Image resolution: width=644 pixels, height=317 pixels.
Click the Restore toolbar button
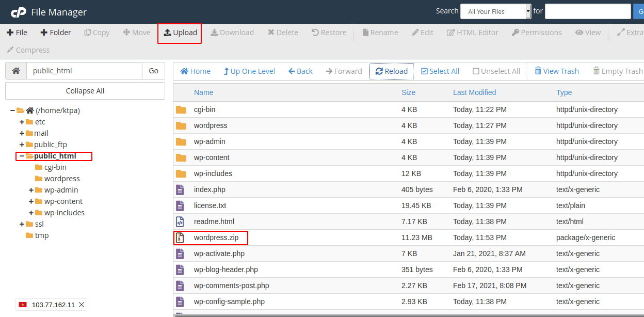329,33
